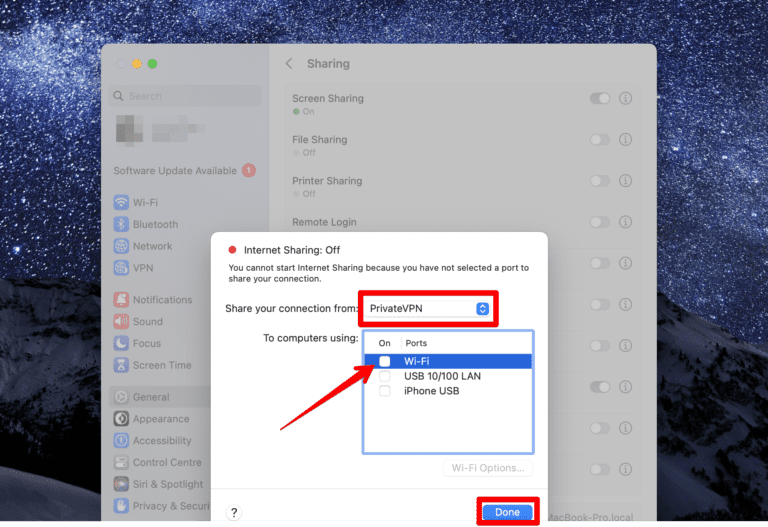Select General in the settings sidebar
The image size is (768, 527).
150,397
